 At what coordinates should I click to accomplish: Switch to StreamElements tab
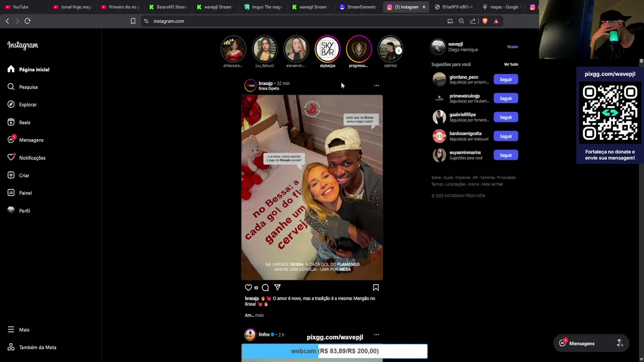point(358,7)
